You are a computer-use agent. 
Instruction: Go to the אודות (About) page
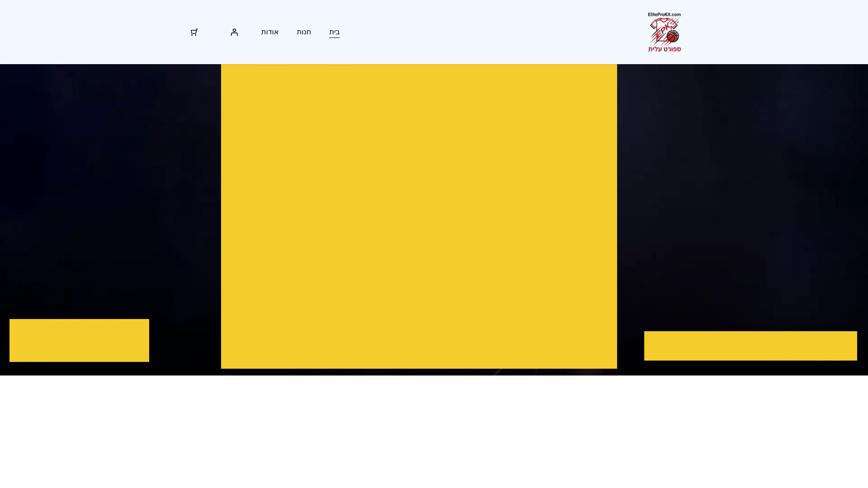(270, 32)
